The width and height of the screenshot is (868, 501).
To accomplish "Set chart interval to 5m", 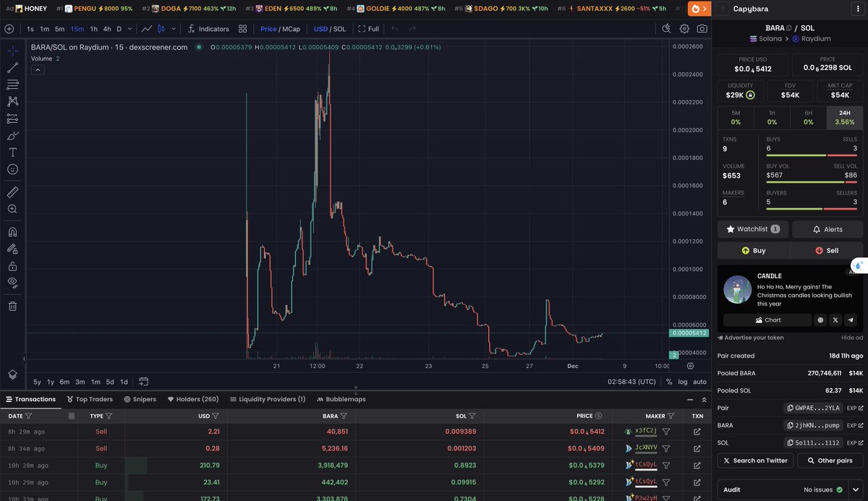I will [59, 29].
